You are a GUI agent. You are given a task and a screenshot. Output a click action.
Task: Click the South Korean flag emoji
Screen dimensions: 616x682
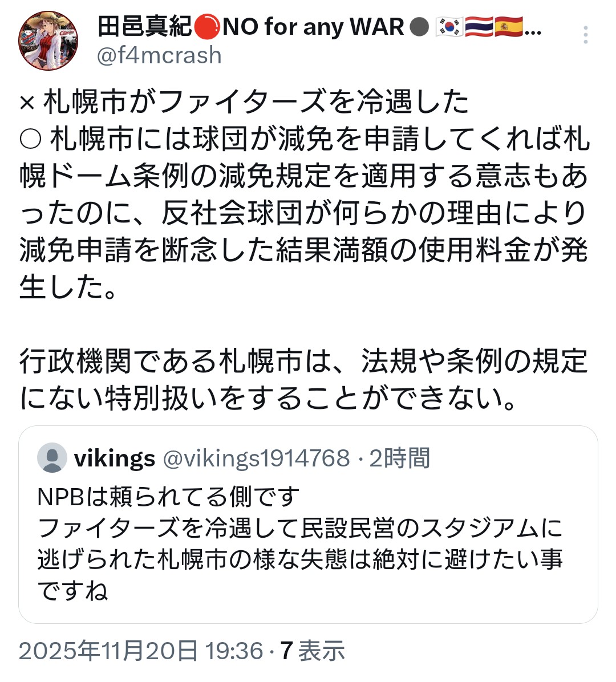click(449, 27)
